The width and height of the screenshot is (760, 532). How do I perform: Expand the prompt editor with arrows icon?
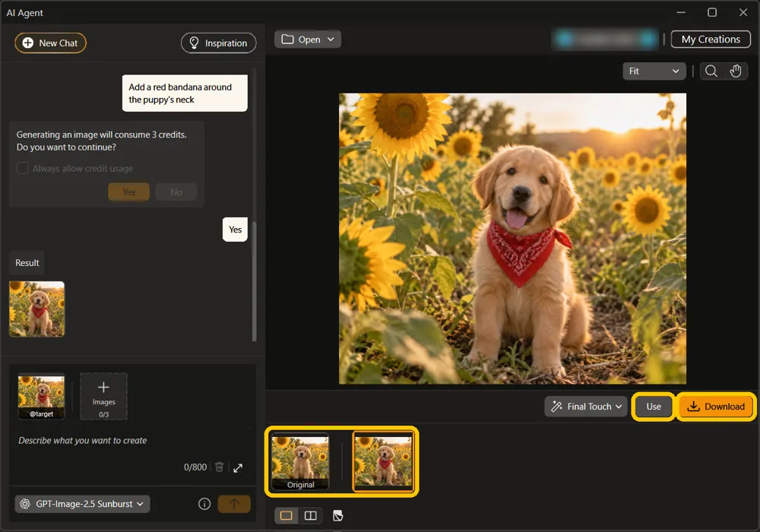[x=238, y=467]
